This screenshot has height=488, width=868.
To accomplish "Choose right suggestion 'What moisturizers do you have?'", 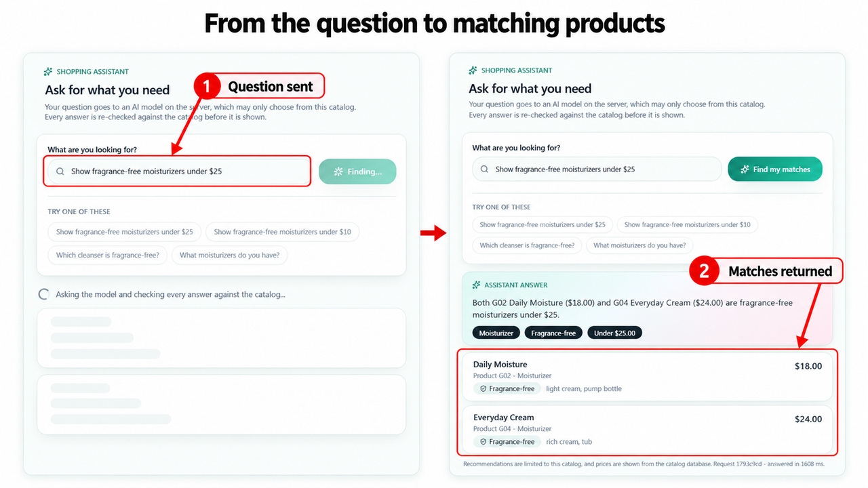I will tap(639, 245).
